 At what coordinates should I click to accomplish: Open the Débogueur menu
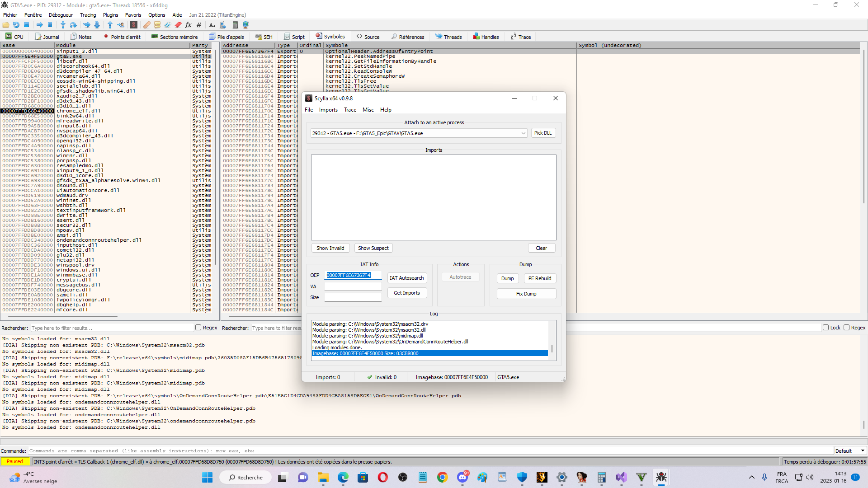61,15
